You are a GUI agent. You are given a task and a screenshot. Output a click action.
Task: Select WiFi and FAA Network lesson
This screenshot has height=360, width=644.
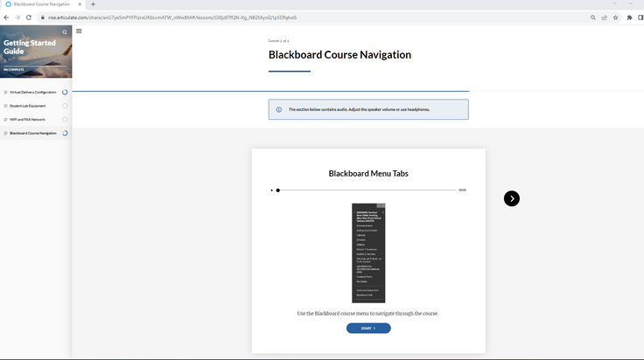27,120
